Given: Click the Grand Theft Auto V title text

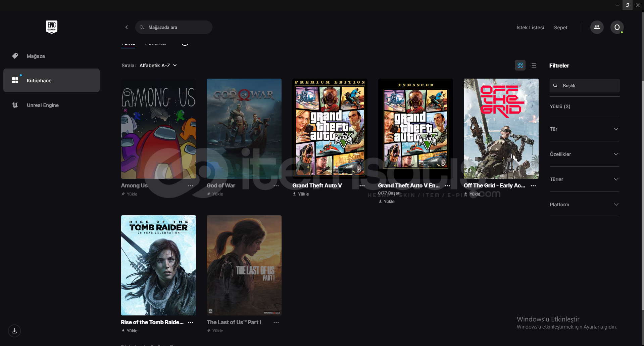Looking at the screenshot, I should [317, 185].
